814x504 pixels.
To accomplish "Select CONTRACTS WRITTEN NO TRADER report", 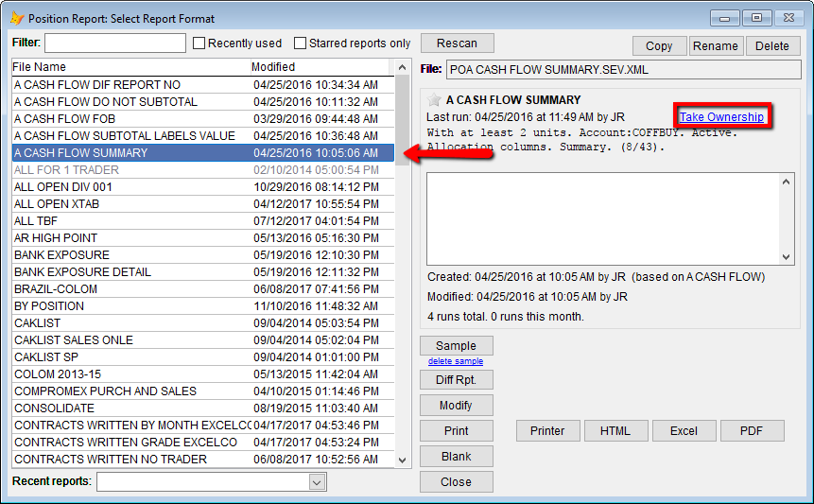I will click(x=203, y=460).
